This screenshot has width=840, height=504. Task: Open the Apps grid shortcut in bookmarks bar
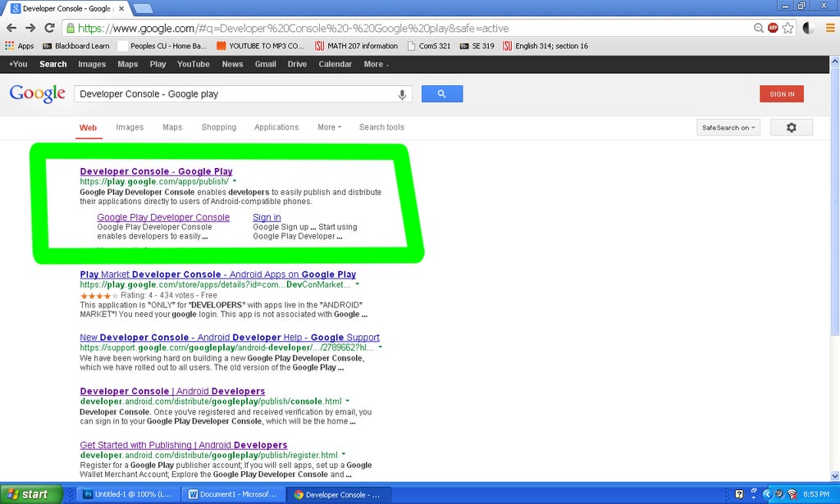[x=20, y=46]
